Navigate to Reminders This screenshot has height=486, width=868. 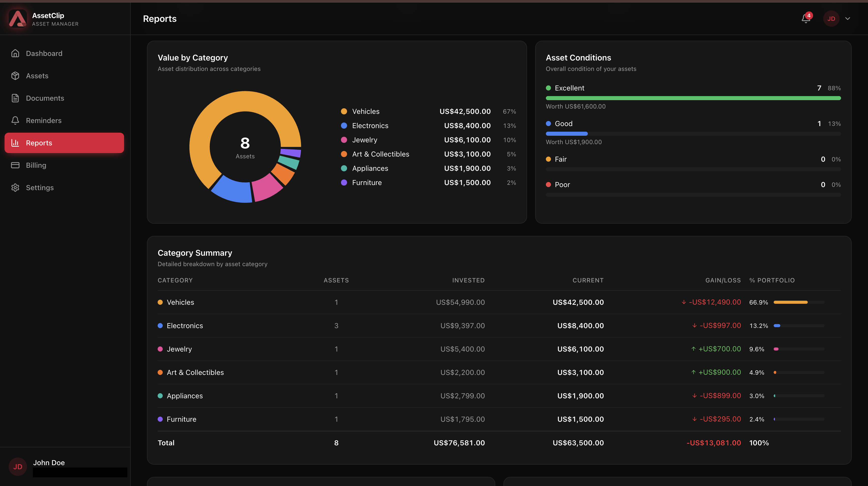pyautogui.click(x=64, y=120)
